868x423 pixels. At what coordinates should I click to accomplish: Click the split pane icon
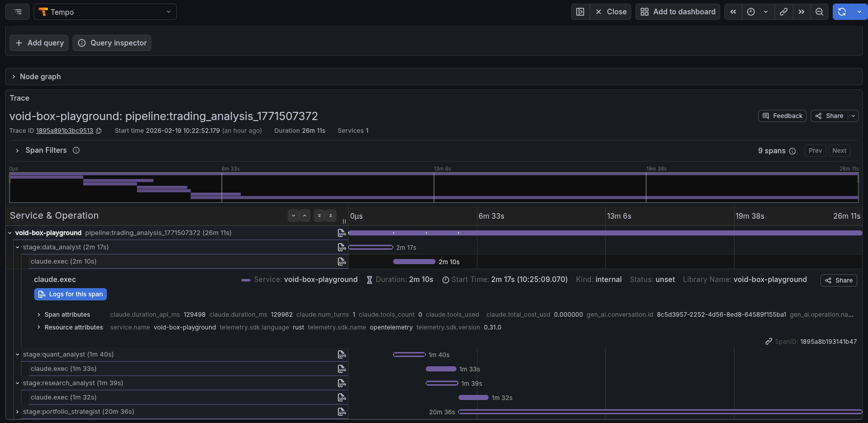tap(580, 12)
